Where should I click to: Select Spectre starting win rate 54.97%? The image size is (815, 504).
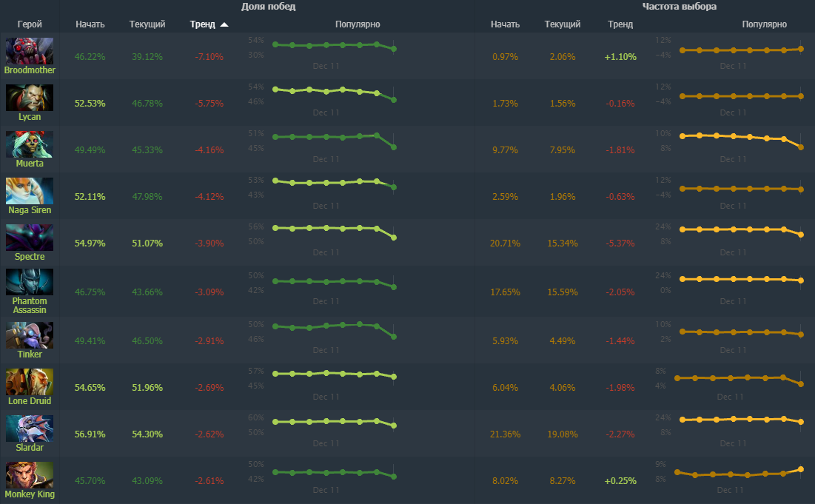90,243
